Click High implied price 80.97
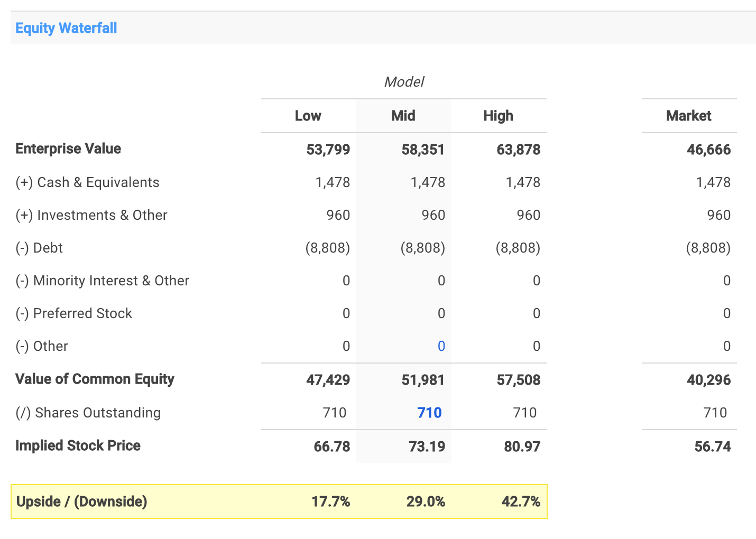 coord(522,447)
